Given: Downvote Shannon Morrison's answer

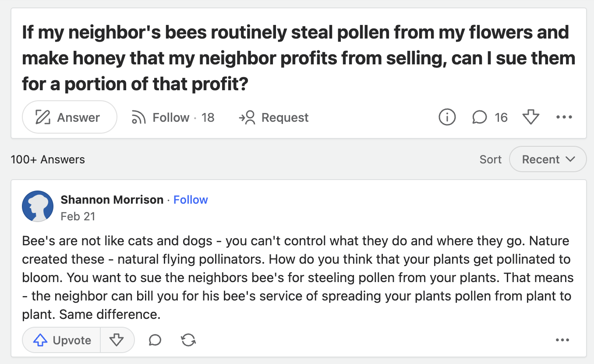Looking at the screenshot, I should pos(117,340).
